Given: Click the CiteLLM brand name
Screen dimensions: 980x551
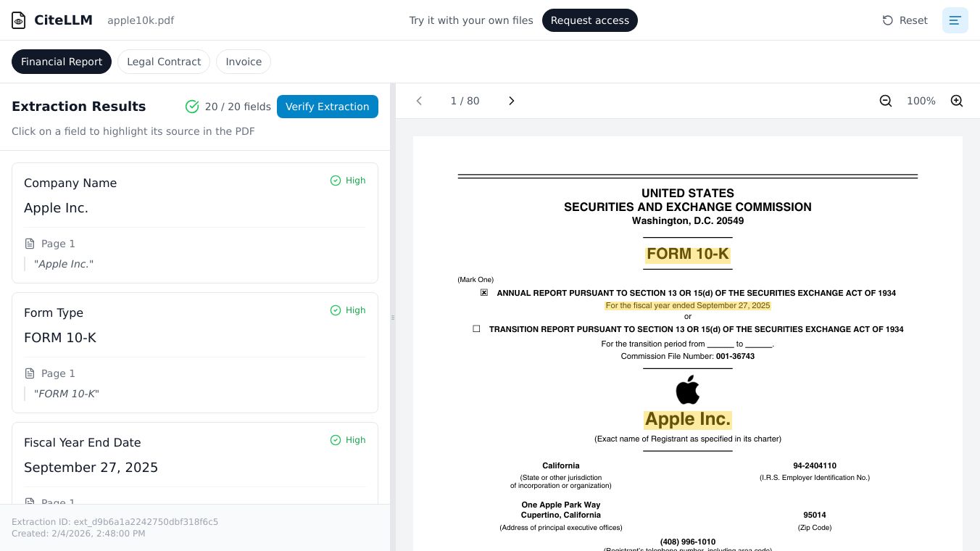Looking at the screenshot, I should [63, 20].
